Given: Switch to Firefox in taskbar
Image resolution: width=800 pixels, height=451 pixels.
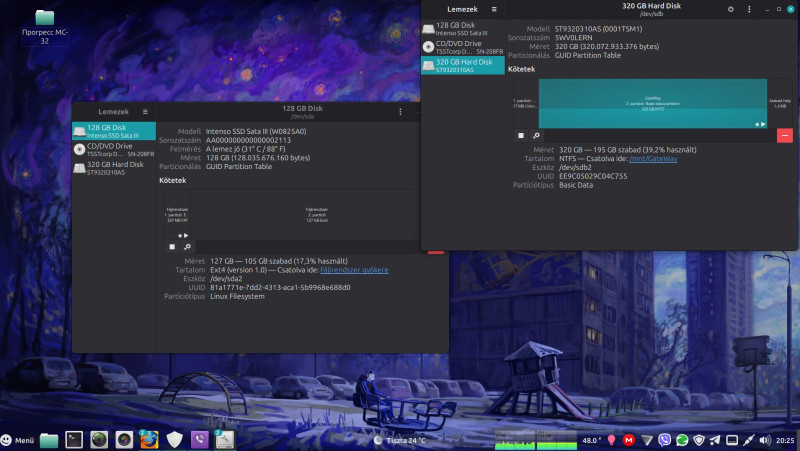Looking at the screenshot, I should point(149,440).
